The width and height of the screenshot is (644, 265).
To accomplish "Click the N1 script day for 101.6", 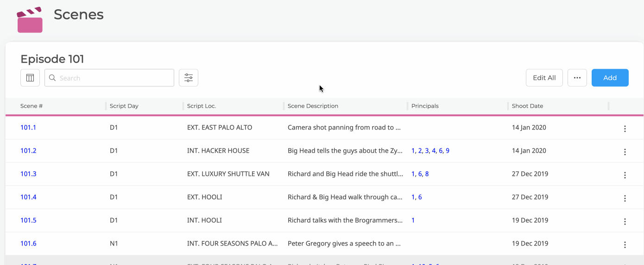I will pos(114,243).
